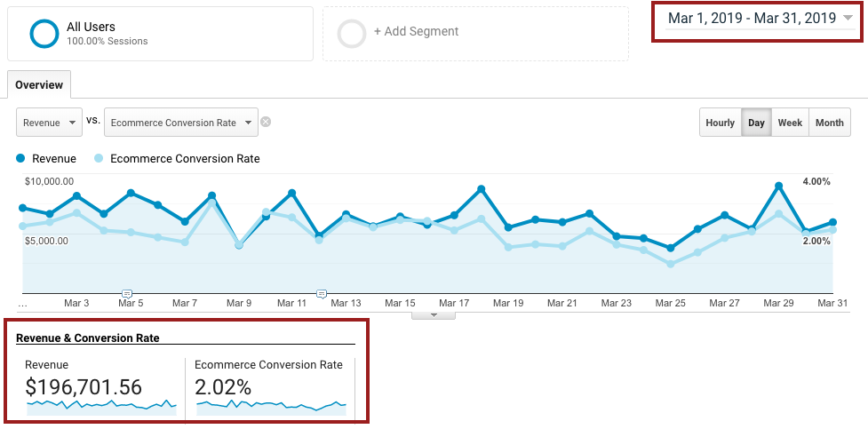The width and height of the screenshot is (868, 429).
Task: Open the annotation marker near Mar 12
Action: (x=322, y=293)
